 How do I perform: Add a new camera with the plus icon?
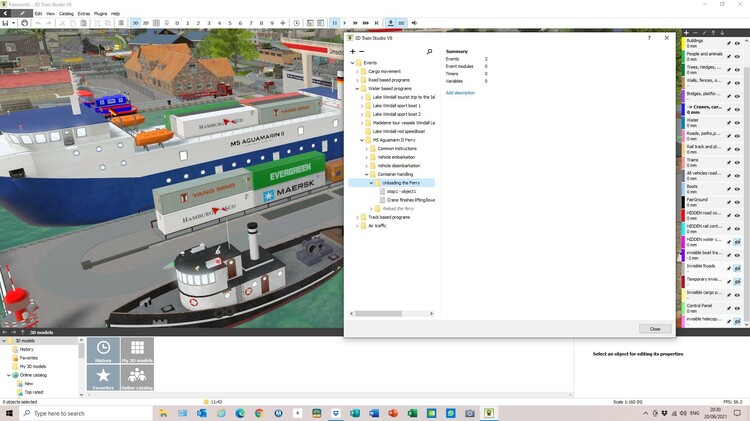[x=283, y=23]
